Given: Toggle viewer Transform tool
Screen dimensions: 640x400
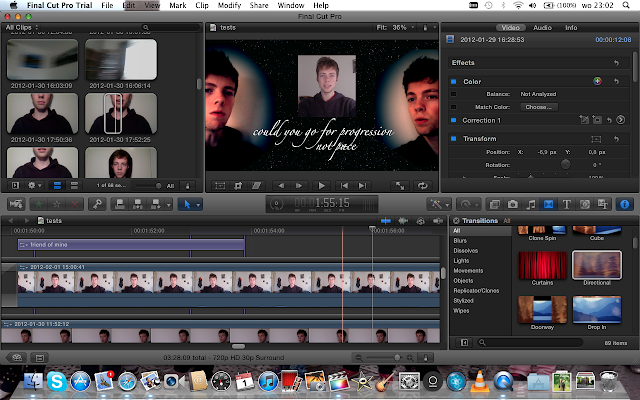Looking at the screenshot, I should pyautogui.click(x=220, y=186).
